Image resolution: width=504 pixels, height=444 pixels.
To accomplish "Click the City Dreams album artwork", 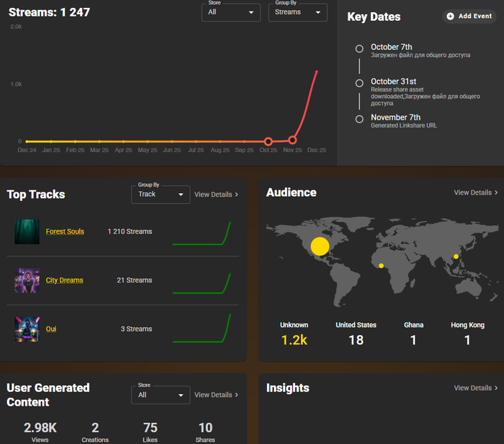I will [x=27, y=280].
